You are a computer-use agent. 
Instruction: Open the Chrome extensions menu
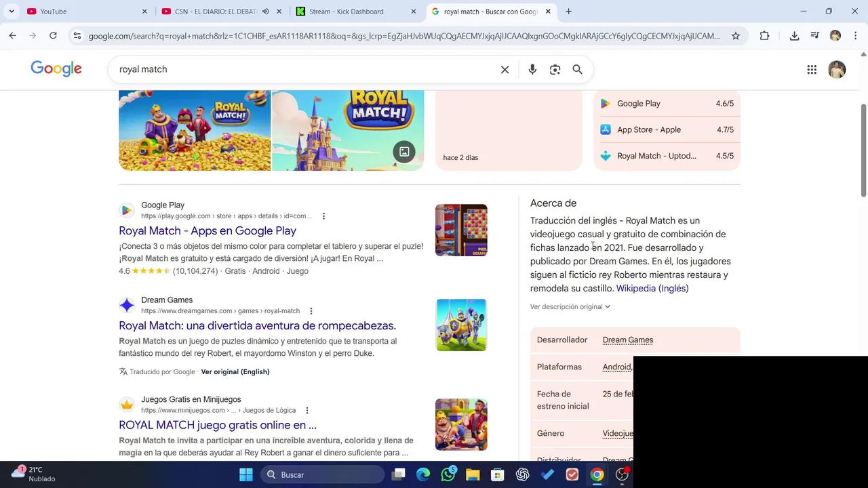(765, 36)
